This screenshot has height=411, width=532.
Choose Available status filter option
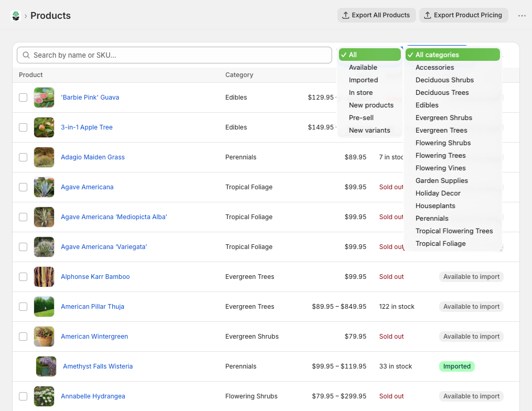(369, 67)
